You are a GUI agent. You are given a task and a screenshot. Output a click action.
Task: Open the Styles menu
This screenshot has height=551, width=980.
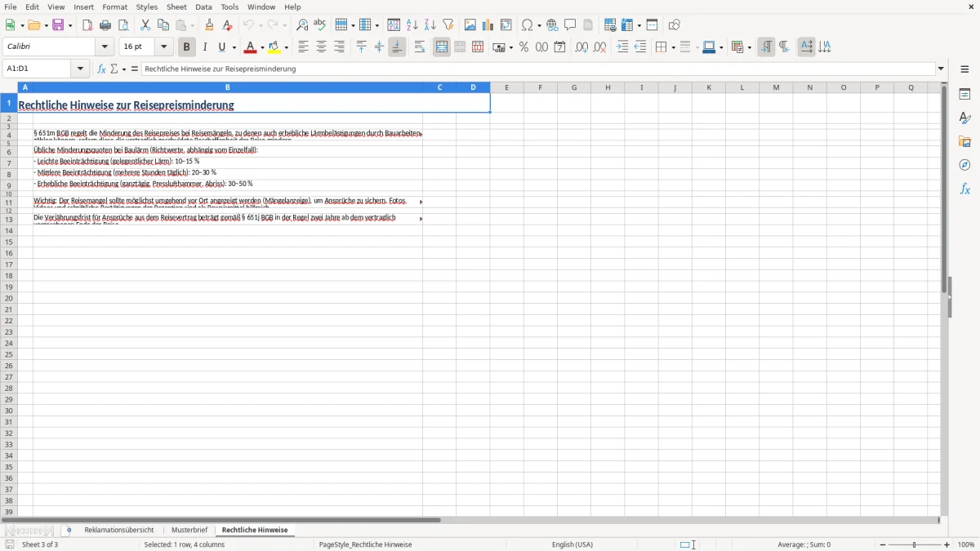coord(147,7)
